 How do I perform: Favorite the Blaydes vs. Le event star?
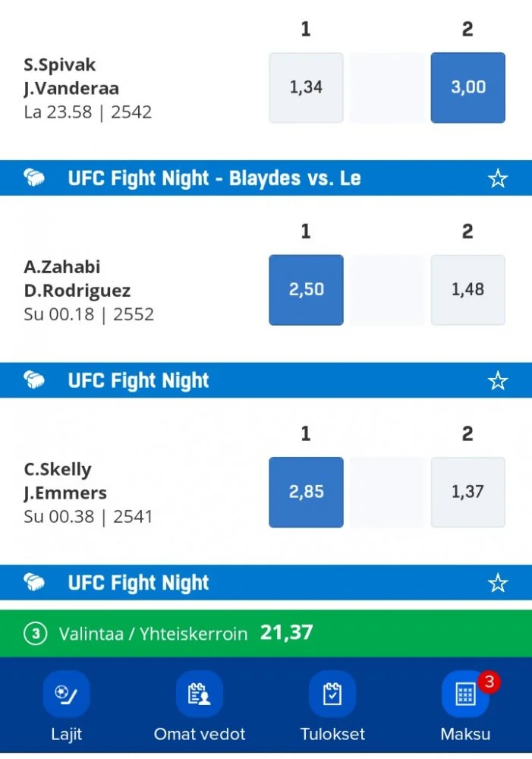[x=497, y=179]
